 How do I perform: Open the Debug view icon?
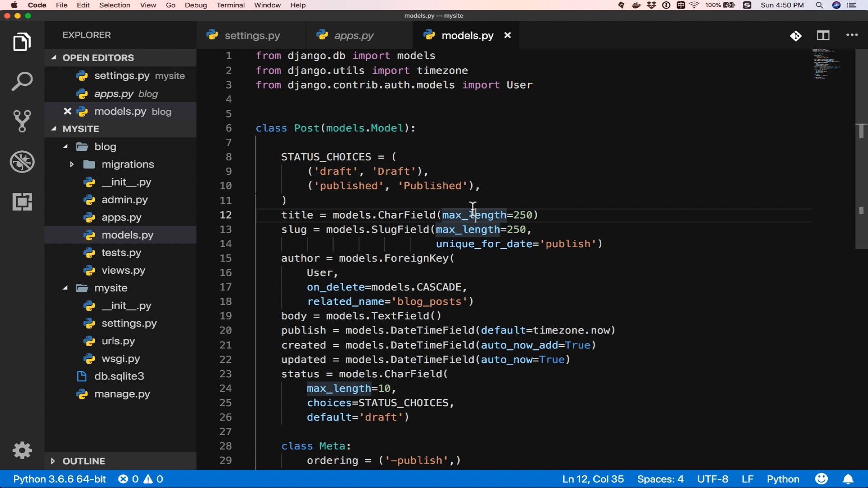pos(22,161)
